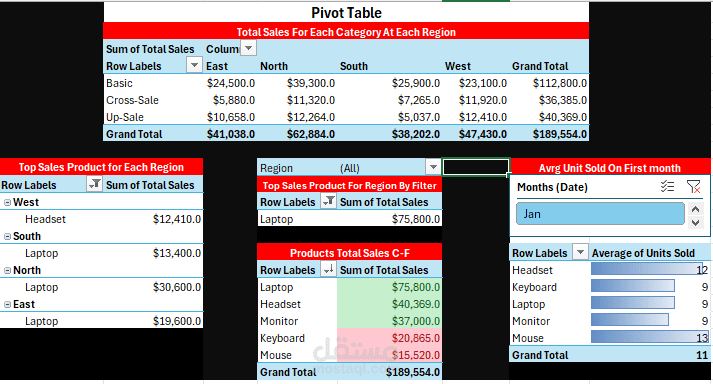The width and height of the screenshot is (713, 384).
Task: Select West Headset value $12,410.0 in region table
Action: [176, 219]
